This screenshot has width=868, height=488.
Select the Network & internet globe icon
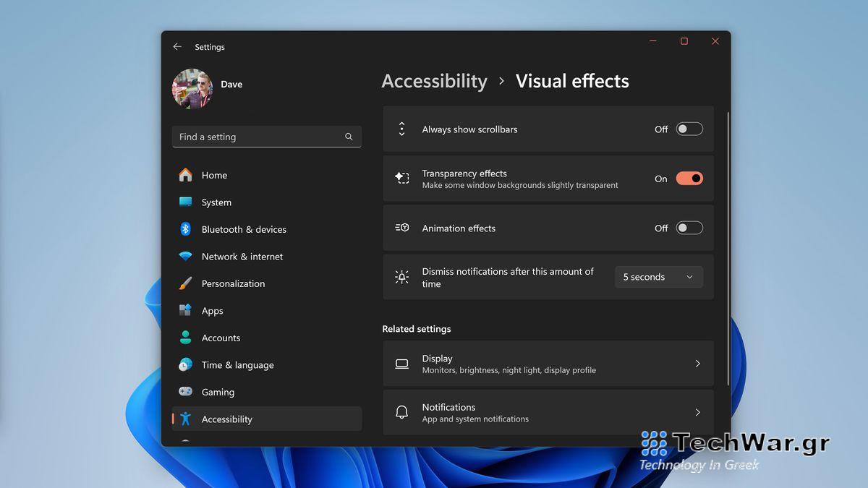pyautogui.click(x=186, y=256)
